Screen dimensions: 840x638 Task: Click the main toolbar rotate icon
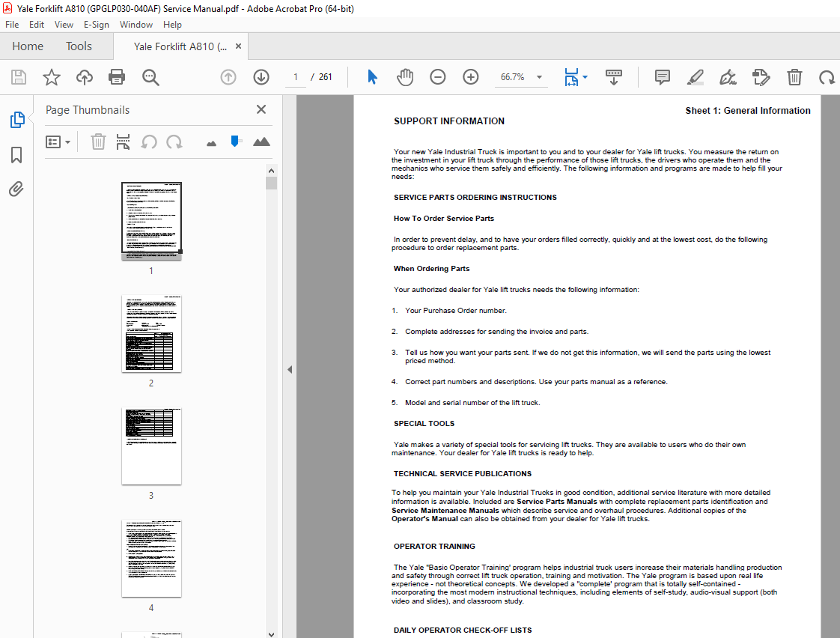pyautogui.click(x=827, y=77)
